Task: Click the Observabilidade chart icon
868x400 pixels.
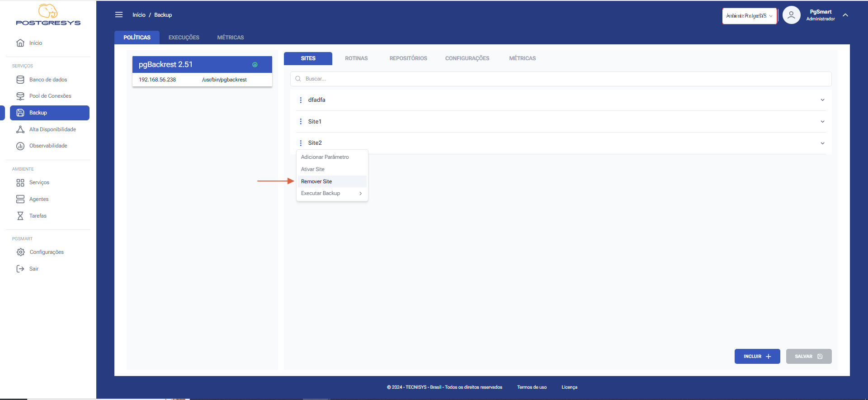Action: coord(20,146)
